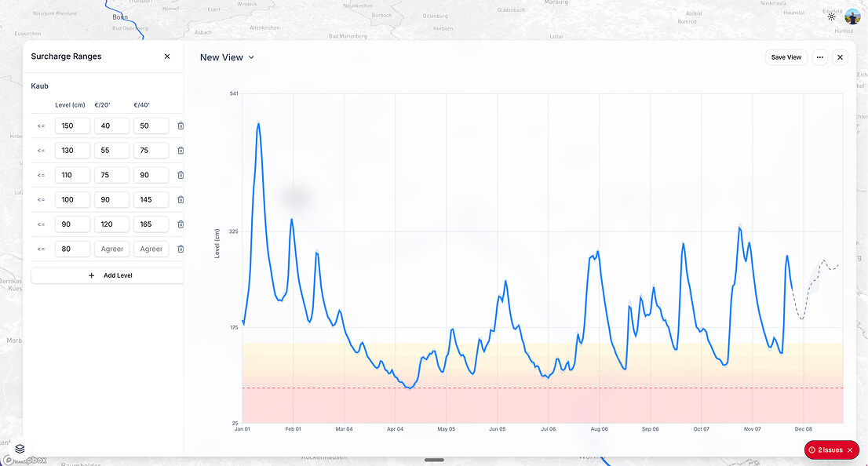The image size is (868, 466).
Task: Click the Agreer placeholder input field
Action: click(111, 249)
